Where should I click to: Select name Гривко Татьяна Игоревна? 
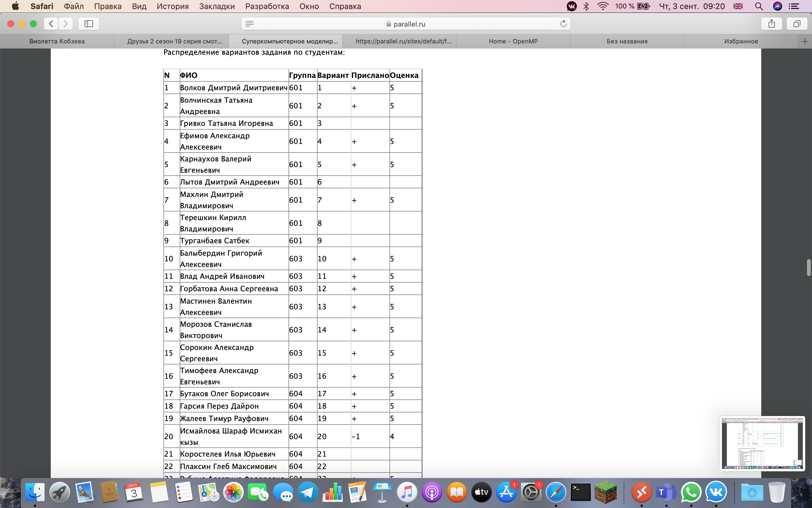[x=226, y=123]
